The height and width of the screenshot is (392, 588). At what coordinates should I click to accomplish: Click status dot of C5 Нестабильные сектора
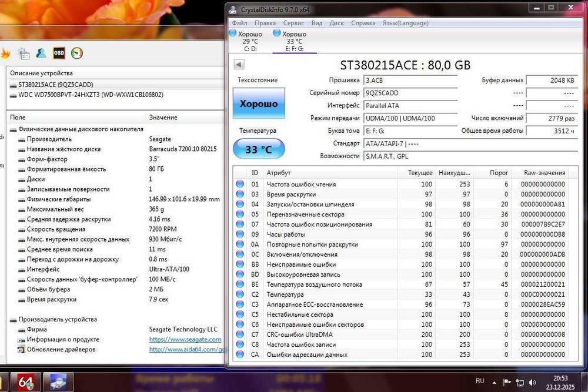pos(240,314)
